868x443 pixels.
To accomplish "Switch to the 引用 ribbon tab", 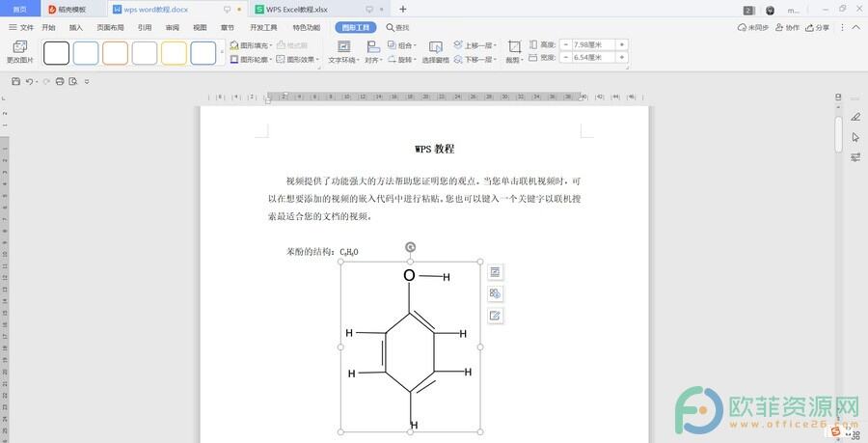I will click(145, 27).
